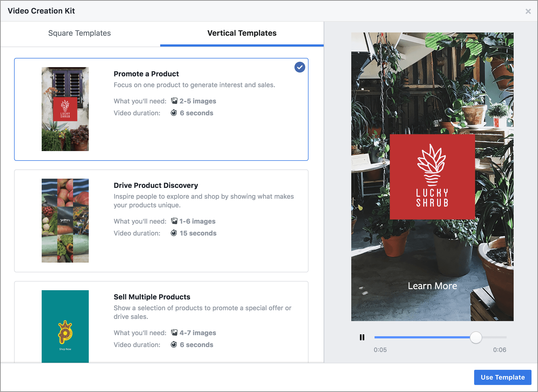Click the video progress slider handle
The height and width of the screenshot is (392, 538).
coord(476,338)
